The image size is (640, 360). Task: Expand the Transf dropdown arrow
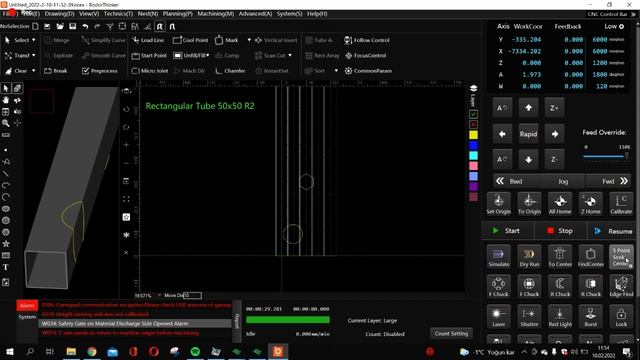[33, 55]
